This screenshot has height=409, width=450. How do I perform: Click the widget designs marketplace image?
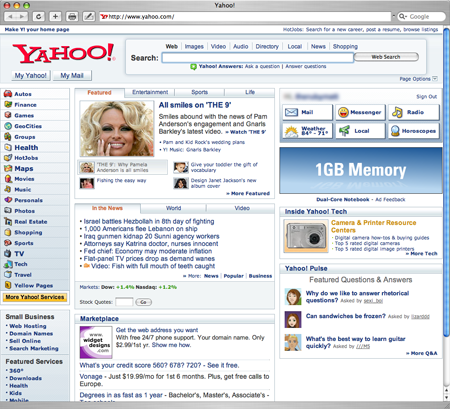[96, 342]
